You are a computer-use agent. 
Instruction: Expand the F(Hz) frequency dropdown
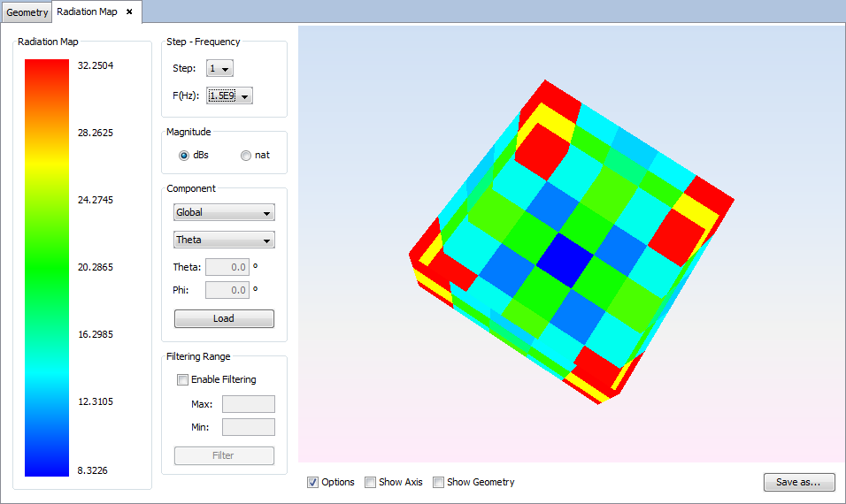(229, 95)
